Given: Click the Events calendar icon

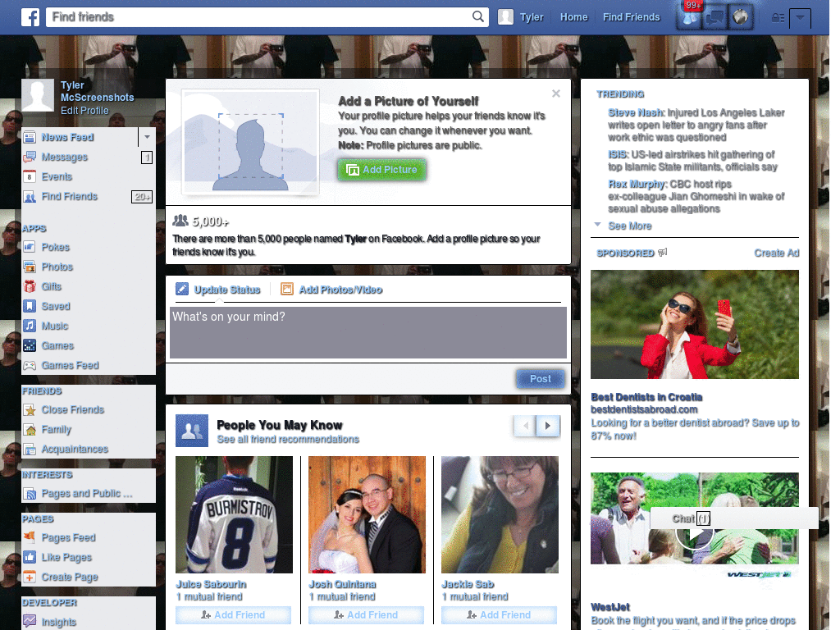Looking at the screenshot, I should tap(30, 177).
